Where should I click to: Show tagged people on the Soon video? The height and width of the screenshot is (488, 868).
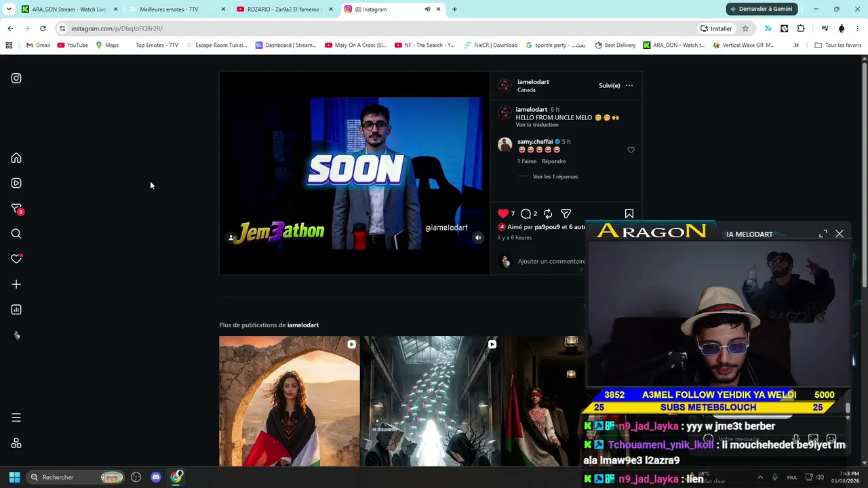tap(231, 238)
